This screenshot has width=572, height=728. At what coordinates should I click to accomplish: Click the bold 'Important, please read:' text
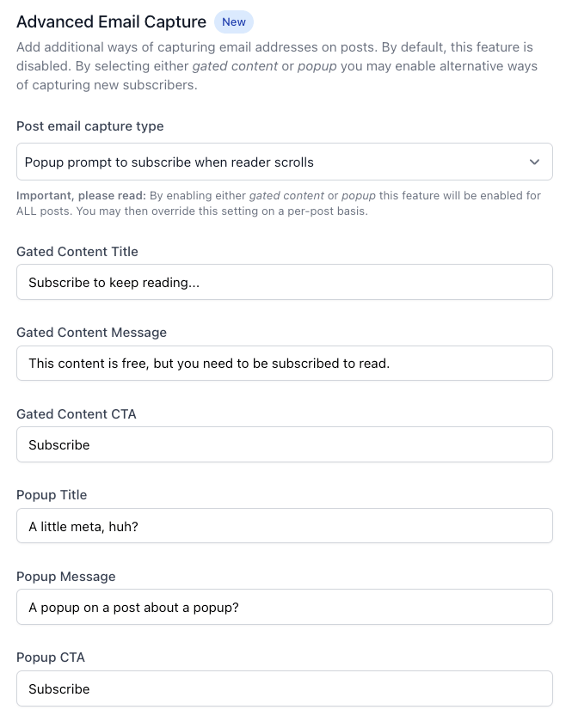point(82,195)
